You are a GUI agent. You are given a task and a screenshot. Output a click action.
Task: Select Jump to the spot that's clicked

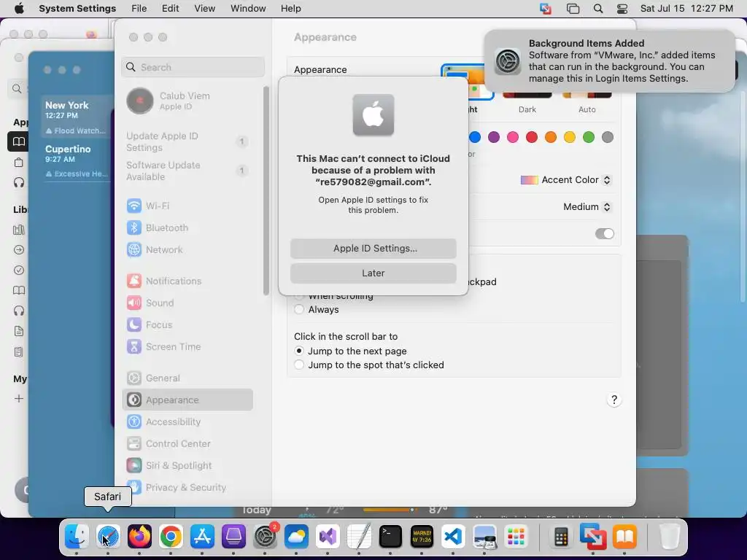[x=299, y=365]
